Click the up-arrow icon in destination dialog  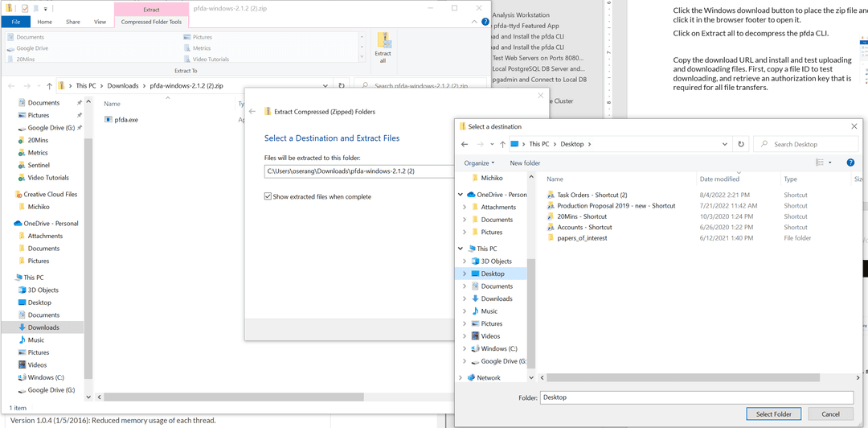502,144
